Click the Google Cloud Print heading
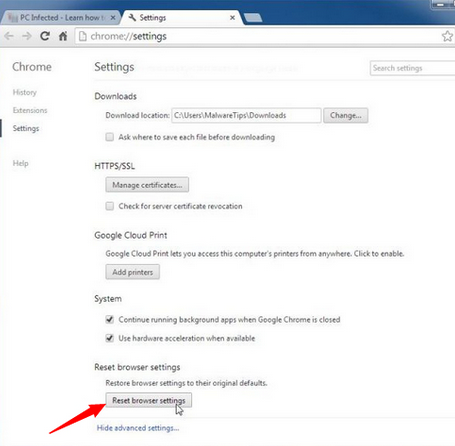 click(131, 235)
